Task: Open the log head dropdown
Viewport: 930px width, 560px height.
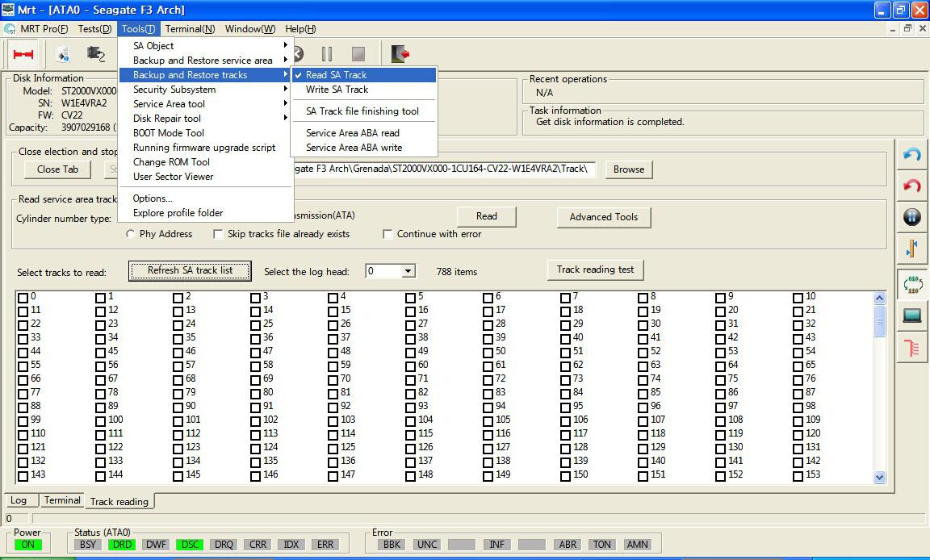Action: 408,271
